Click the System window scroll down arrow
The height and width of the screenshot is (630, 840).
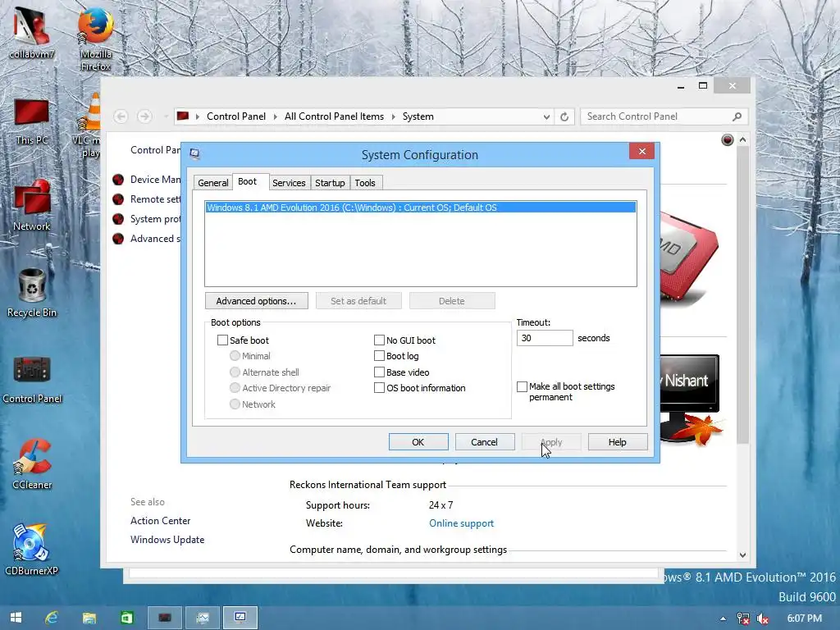(x=742, y=555)
